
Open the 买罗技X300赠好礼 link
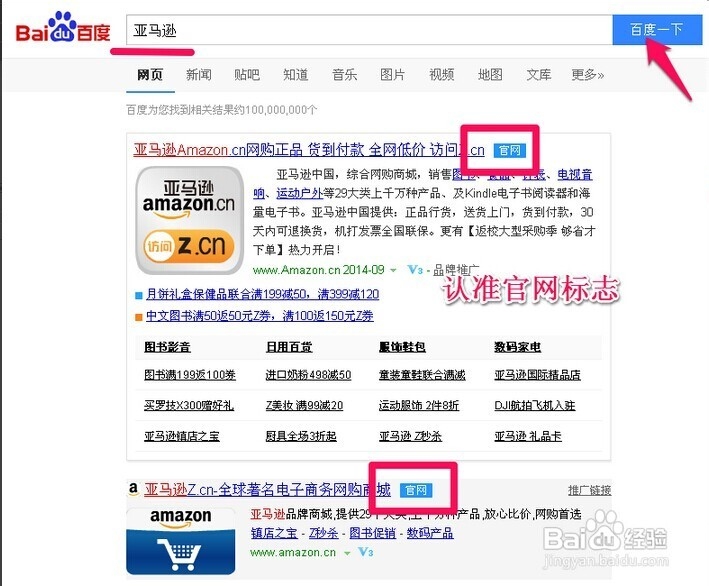point(189,405)
